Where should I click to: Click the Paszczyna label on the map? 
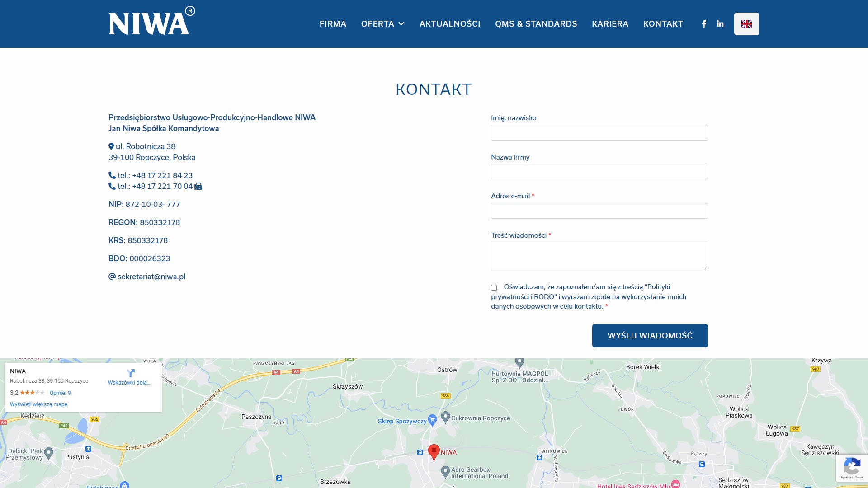[256, 417]
